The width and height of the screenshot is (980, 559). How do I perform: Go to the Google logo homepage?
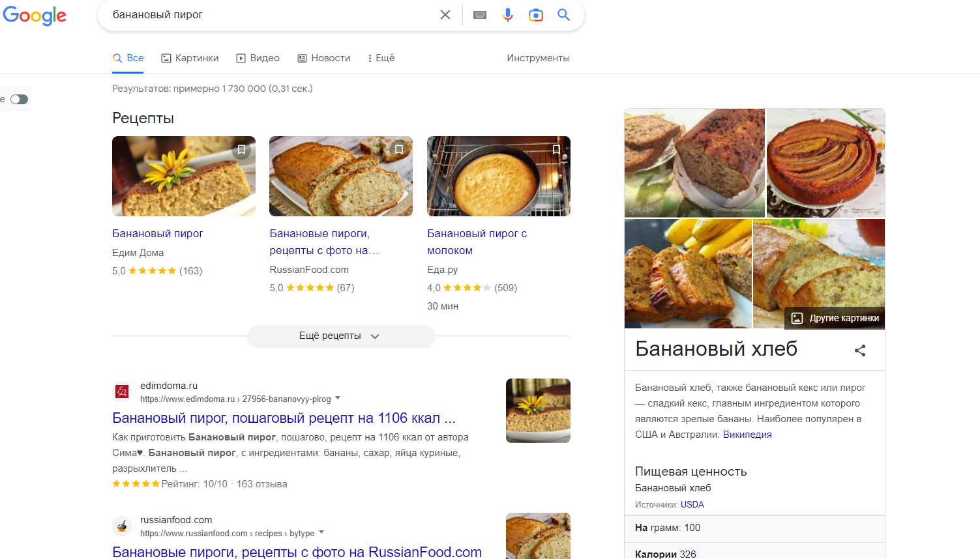[35, 16]
